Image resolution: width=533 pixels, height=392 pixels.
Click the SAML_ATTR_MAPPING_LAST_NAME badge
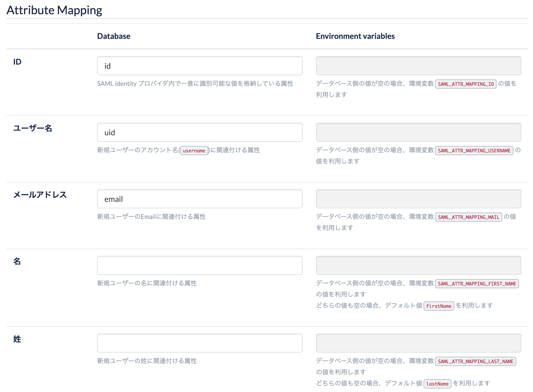(475, 361)
